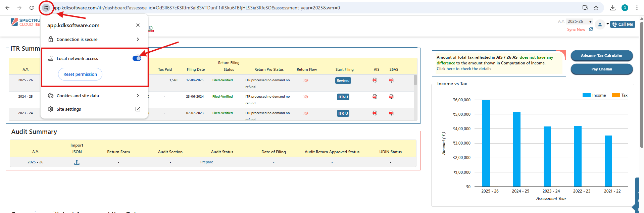Image resolution: width=644 pixels, height=213 pixels.
Task: Open the assessment year 2025-26 dropdown
Action: 580,21
